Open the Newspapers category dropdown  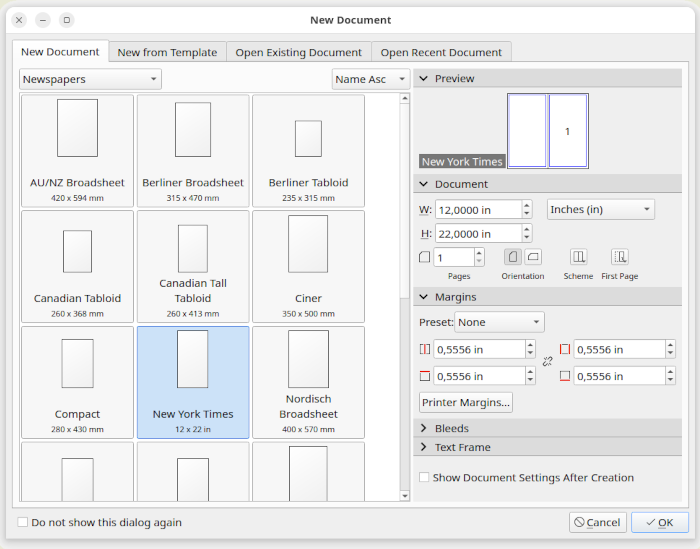coord(90,79)
